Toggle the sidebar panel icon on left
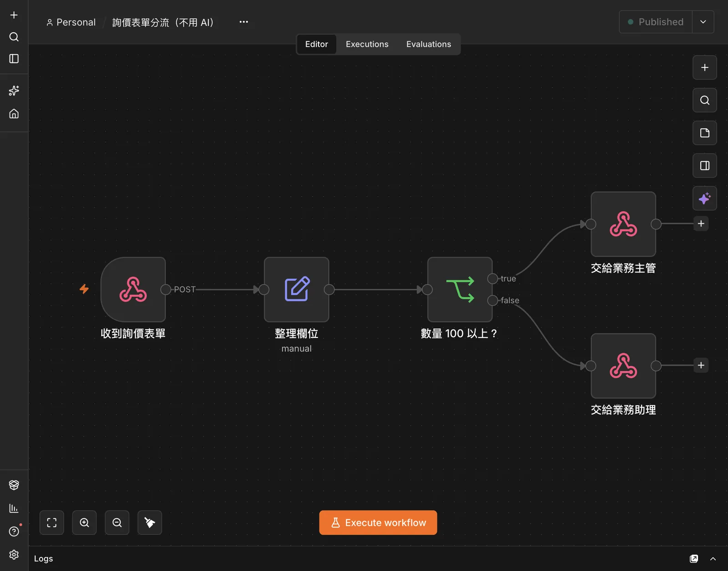The image size is (728, 571). pyautogui.click(x=14, y=59)
